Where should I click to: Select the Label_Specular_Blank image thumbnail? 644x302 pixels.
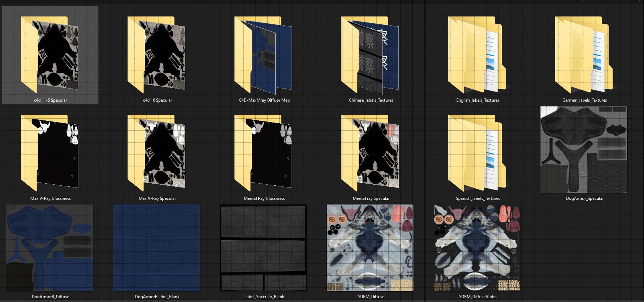(x=263, y=248)
